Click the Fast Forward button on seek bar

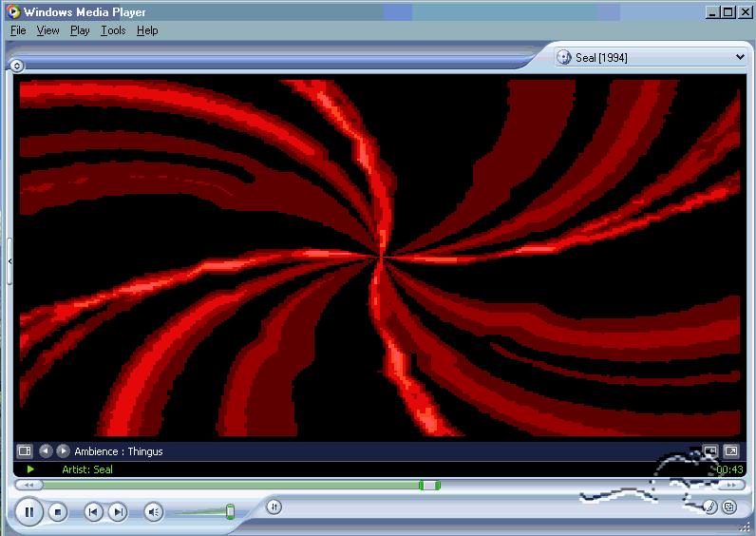click(731, 485)
